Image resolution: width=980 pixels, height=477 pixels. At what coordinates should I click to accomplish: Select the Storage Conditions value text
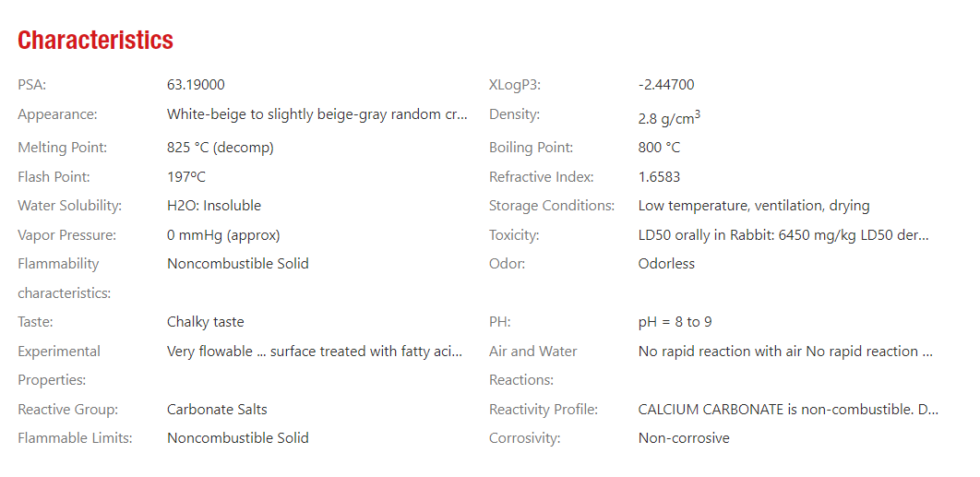[x=753, y=206]
